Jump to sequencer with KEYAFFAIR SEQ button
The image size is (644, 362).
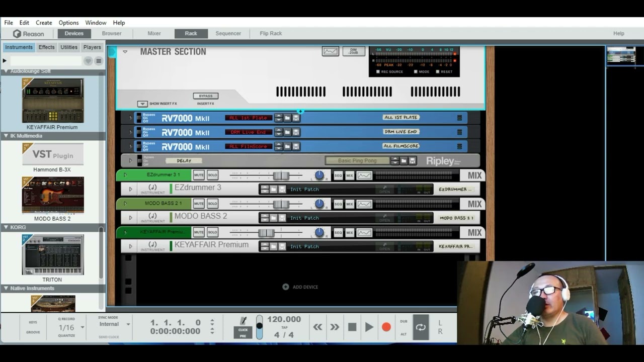338,233
